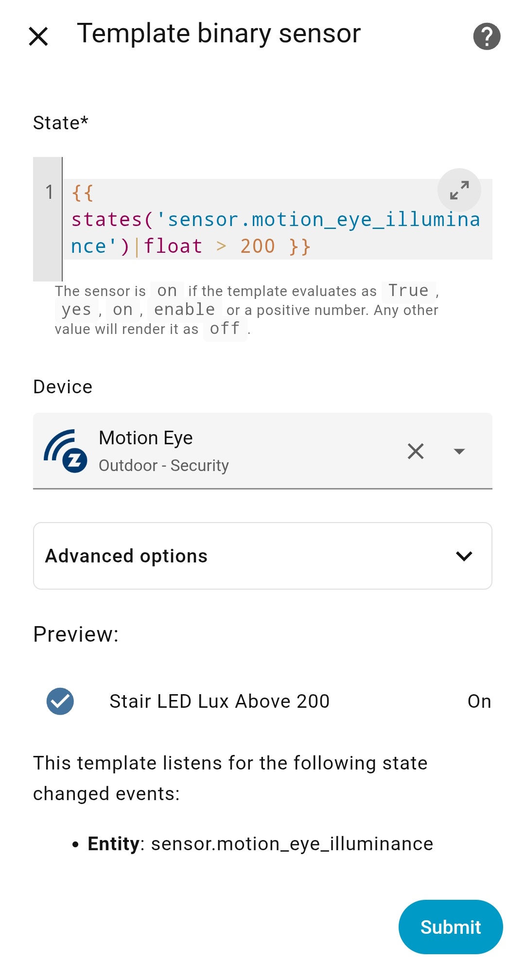525x980 pixels.
Task: Open Stair LED Lux Above 200 preview entity
Action: point(219,701)
